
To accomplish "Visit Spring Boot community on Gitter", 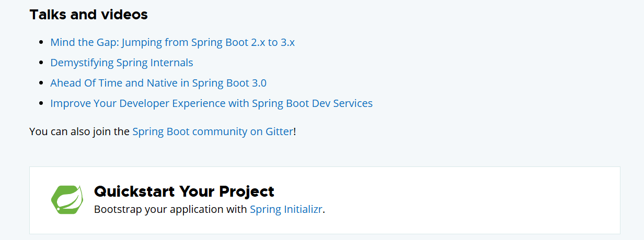I will 213,131.
